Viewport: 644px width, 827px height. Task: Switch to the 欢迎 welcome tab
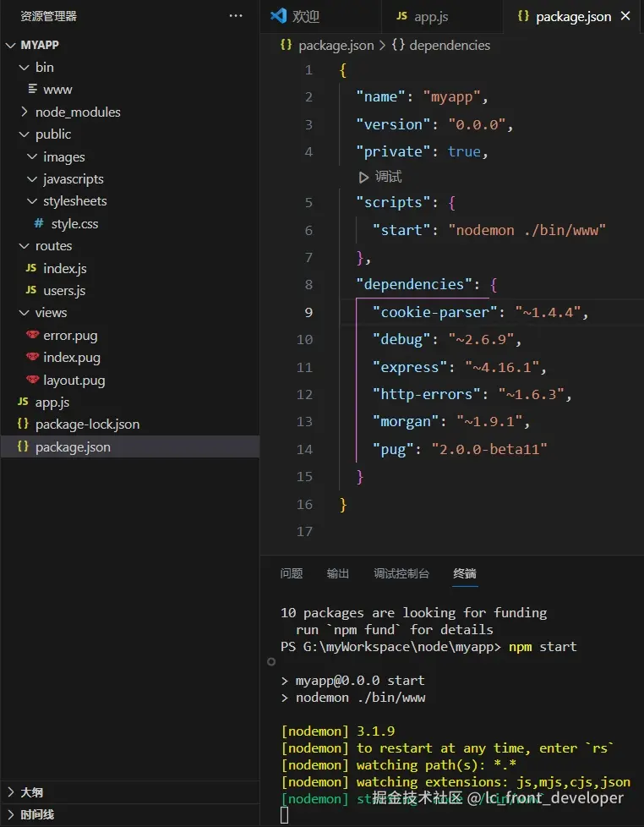tap(321, 16)
